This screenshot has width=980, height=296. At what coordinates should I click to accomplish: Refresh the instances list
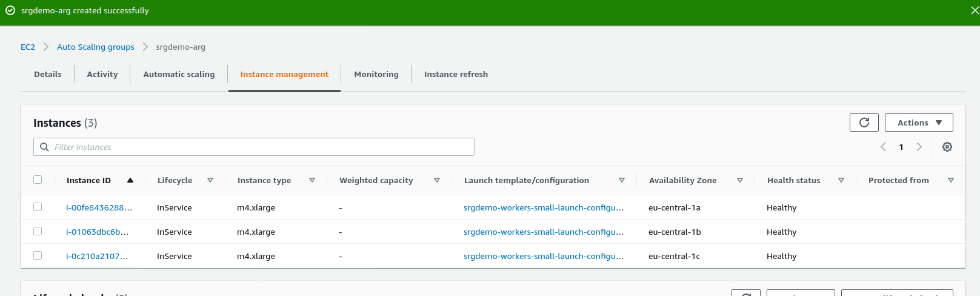[x=864, y=123]
